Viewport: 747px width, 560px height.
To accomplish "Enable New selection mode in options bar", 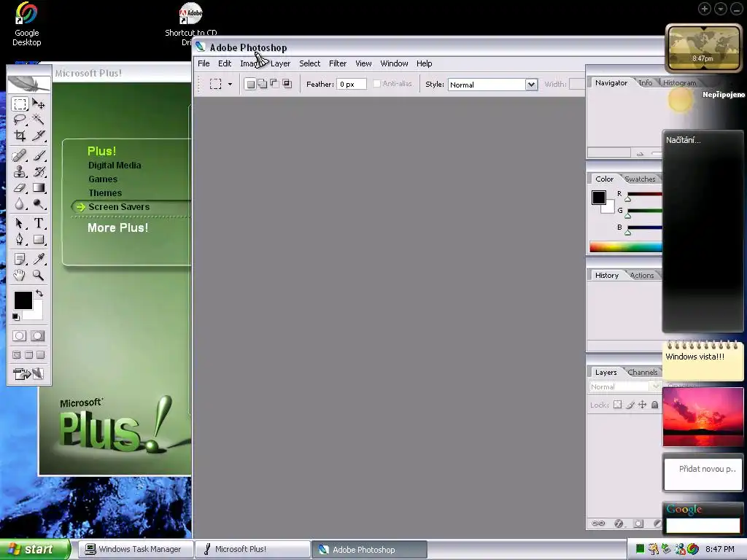I will pos(250,85).
